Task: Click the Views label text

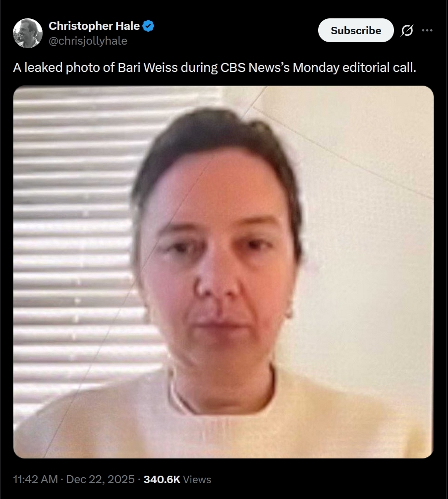Action: [x=197, y=479]
